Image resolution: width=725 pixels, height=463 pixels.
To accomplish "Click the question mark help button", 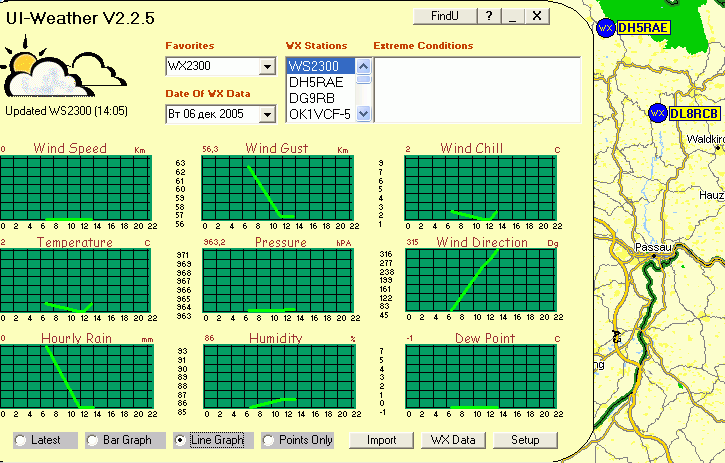I will [x=488, y=16].
